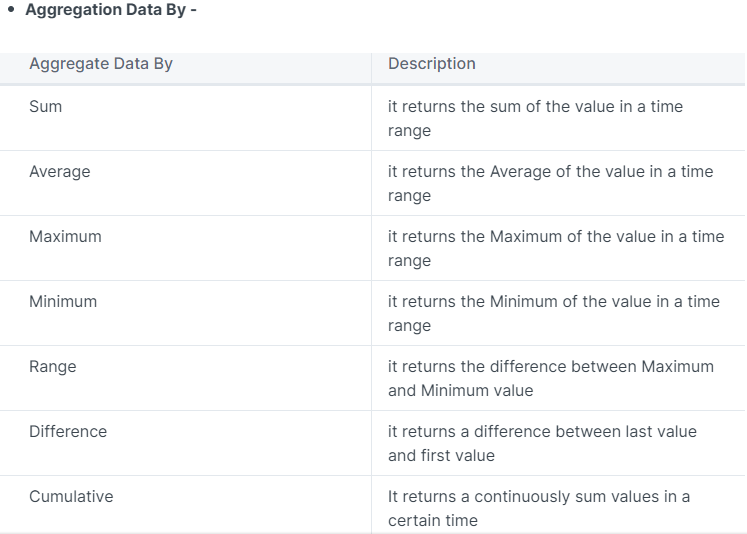The height and width of the screenshot is (534, 747).
Task: Click the 'Description' column header
Action: 431,64
